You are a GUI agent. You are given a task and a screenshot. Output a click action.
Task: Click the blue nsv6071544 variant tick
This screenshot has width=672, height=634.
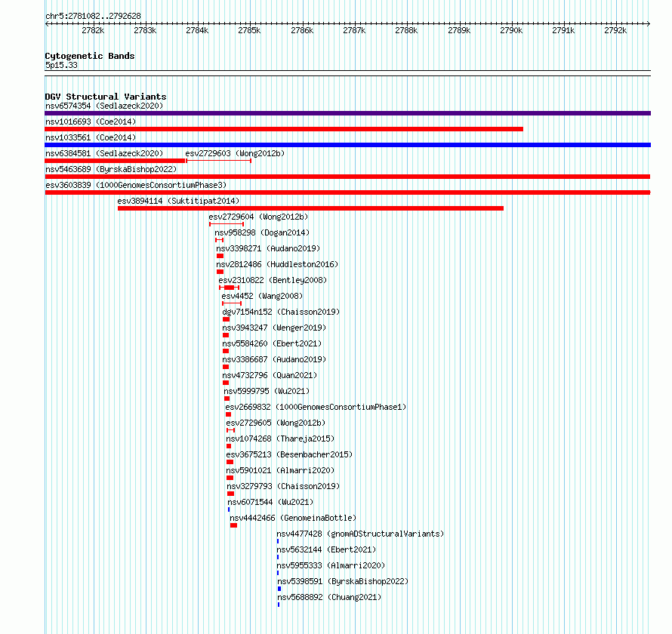[229, 509]
